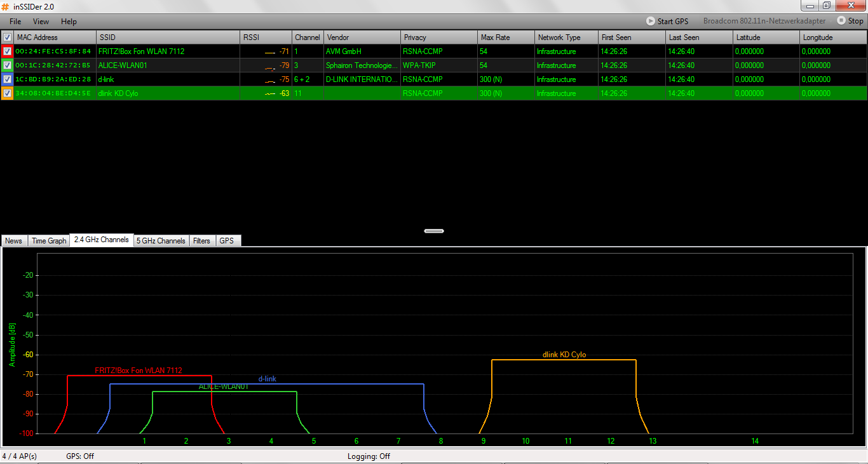868x464 pixels.
Task: Click the orange dlink KD Cylo graph label
Action: tap(564, 355)
